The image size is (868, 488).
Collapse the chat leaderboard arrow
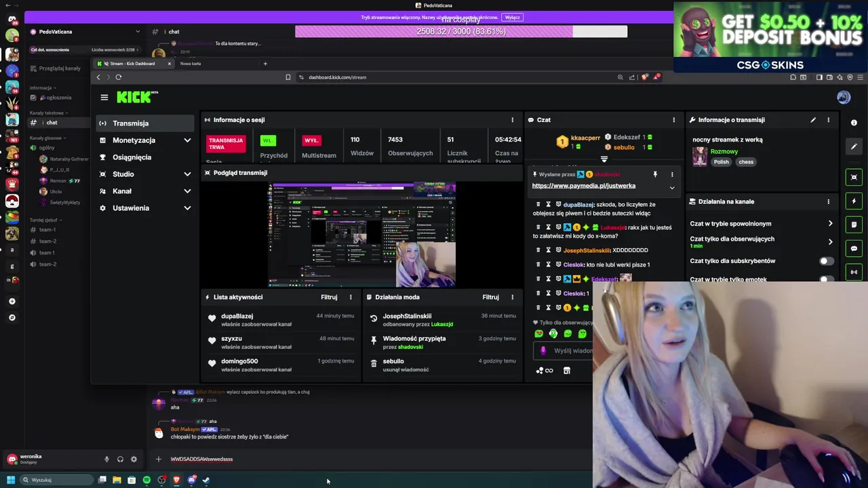pyautogui.click(x=604, y=160)
